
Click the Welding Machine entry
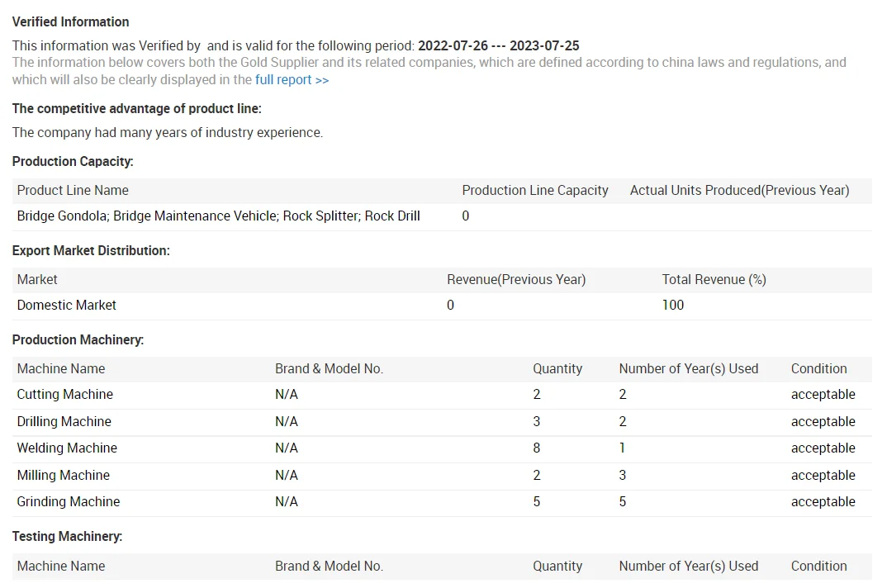click(x=67, y=448)
